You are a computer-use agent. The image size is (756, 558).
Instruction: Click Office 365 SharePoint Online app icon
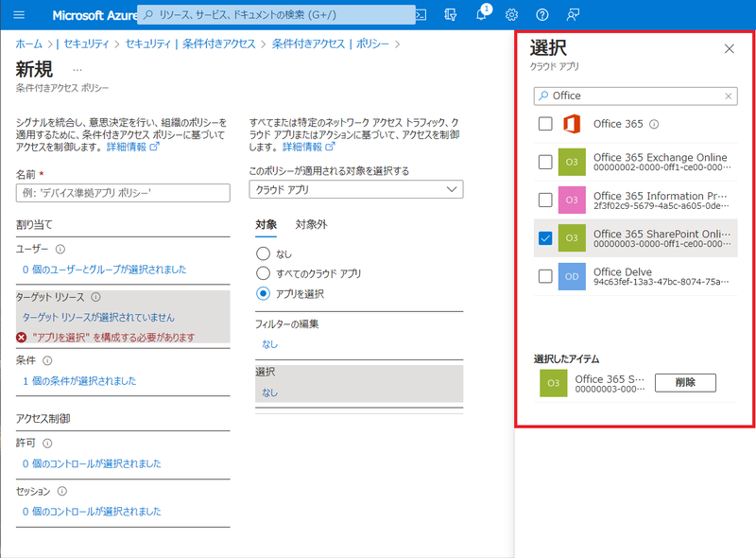(x=572, y=238)
